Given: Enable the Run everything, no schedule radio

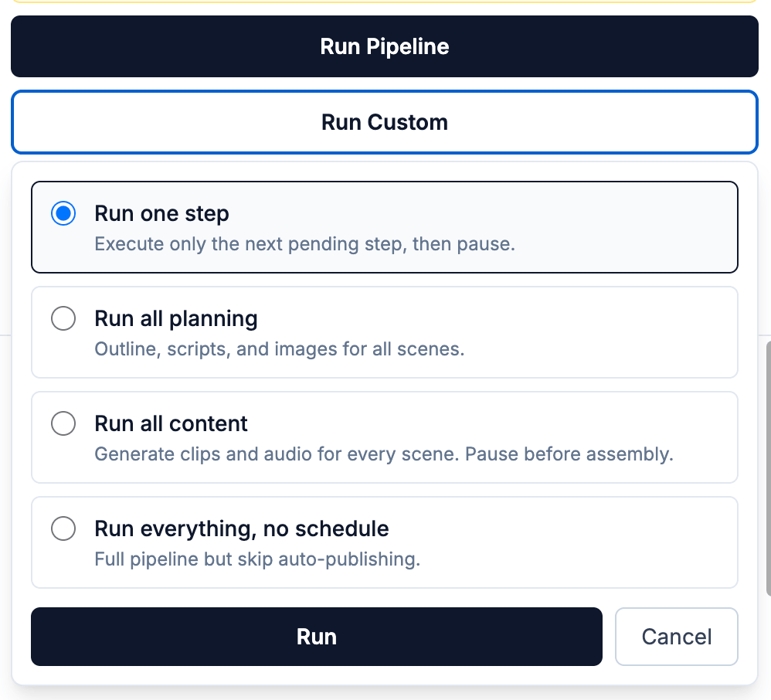Looking at the screenshot, I should (63, 528).
